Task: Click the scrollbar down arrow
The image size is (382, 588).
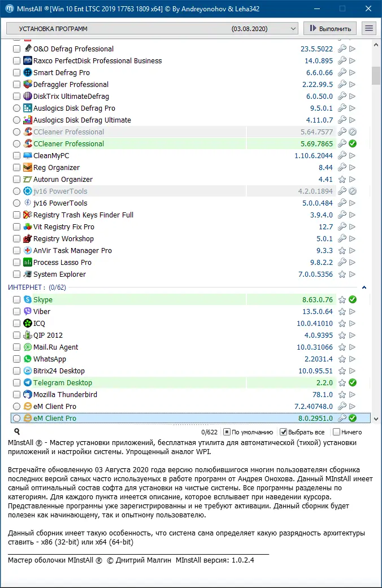Action: [376, 419]
